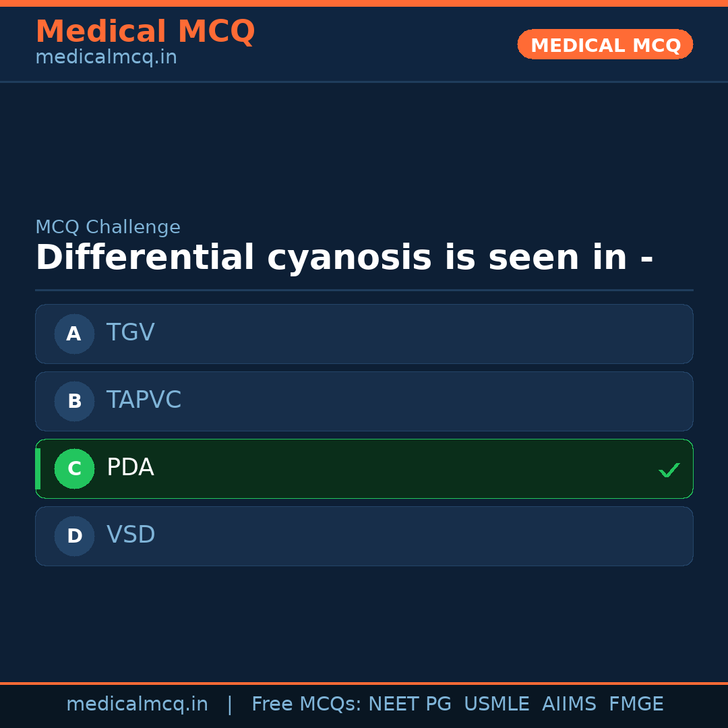Viewport: 728px width, 728px height.
Task: Click the USMLE footer label
Action: coord(497,704)
